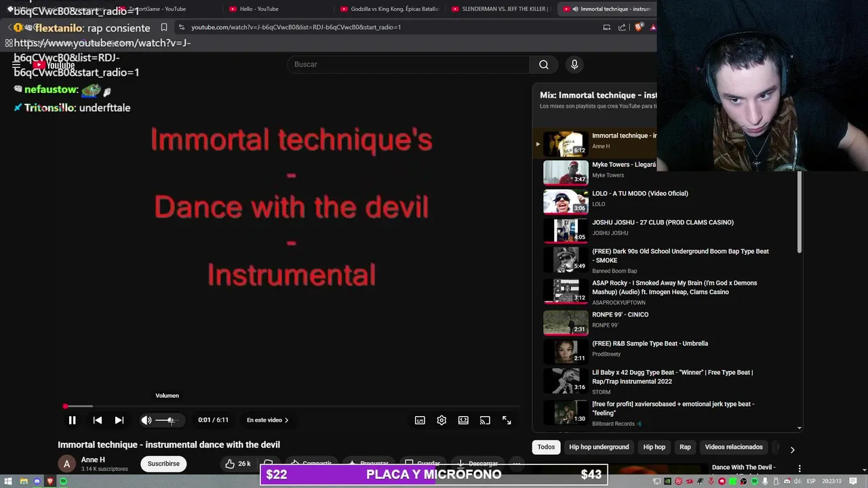Skip to next video in player

(119, 420)
